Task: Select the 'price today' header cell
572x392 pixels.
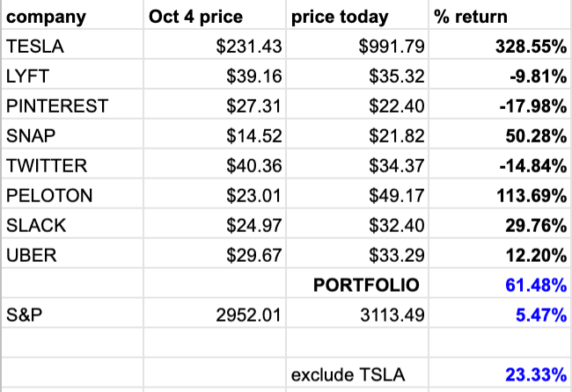Action: coord(357,15)
